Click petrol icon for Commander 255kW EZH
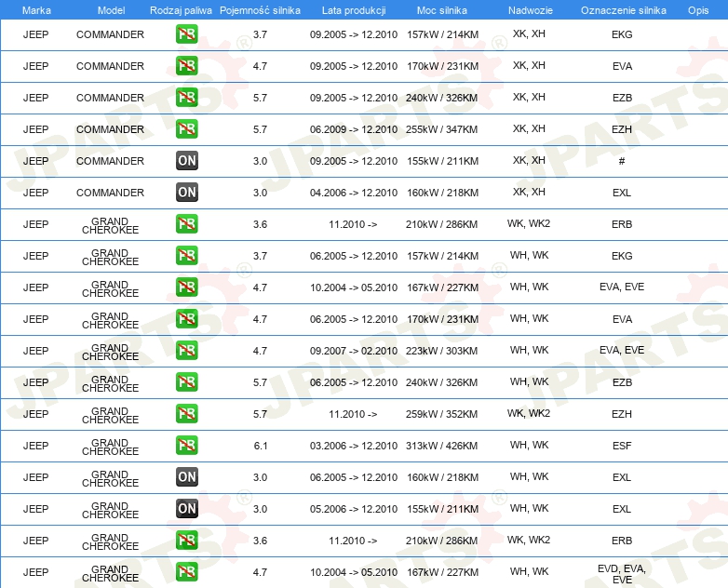 click(x=186, y=129)
